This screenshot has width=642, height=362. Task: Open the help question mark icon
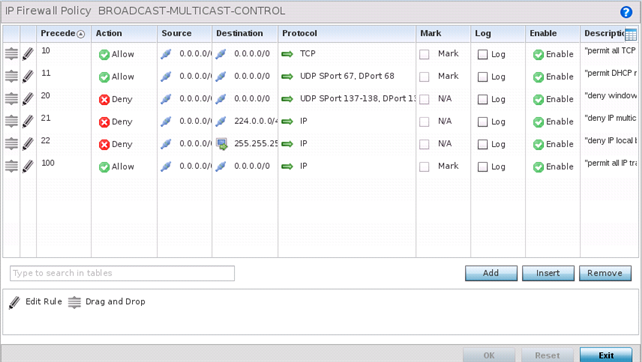point(626,12)
